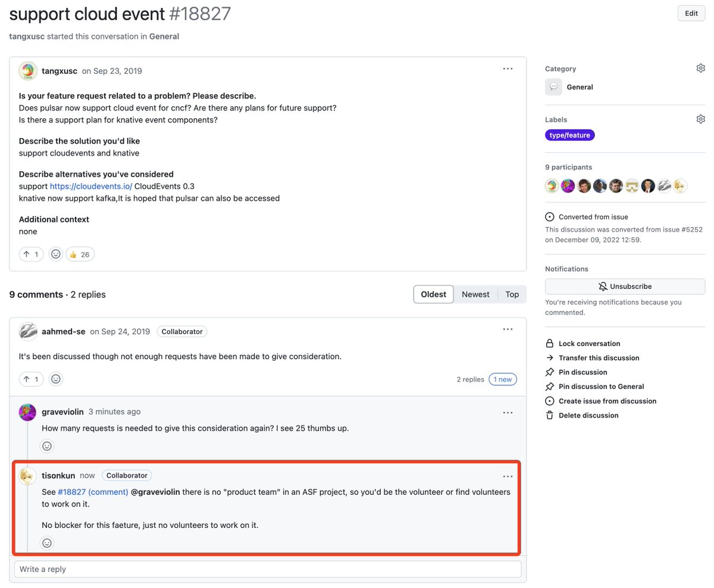Toggle the thumbs-up reaction showing 26
The height and width of the screenshot is (588, 714).
80,254
